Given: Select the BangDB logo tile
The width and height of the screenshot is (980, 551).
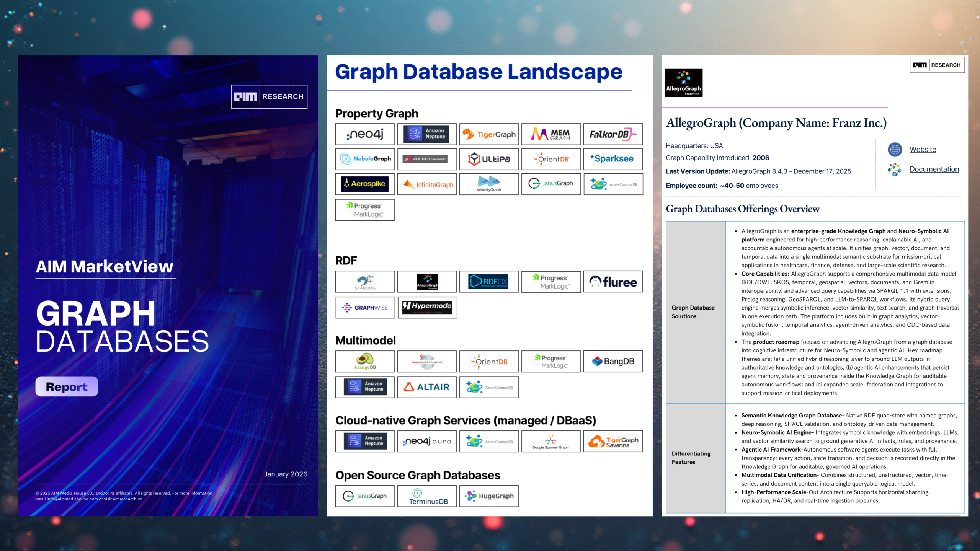Looking at the screenshot, I should (x=613, y=361).
